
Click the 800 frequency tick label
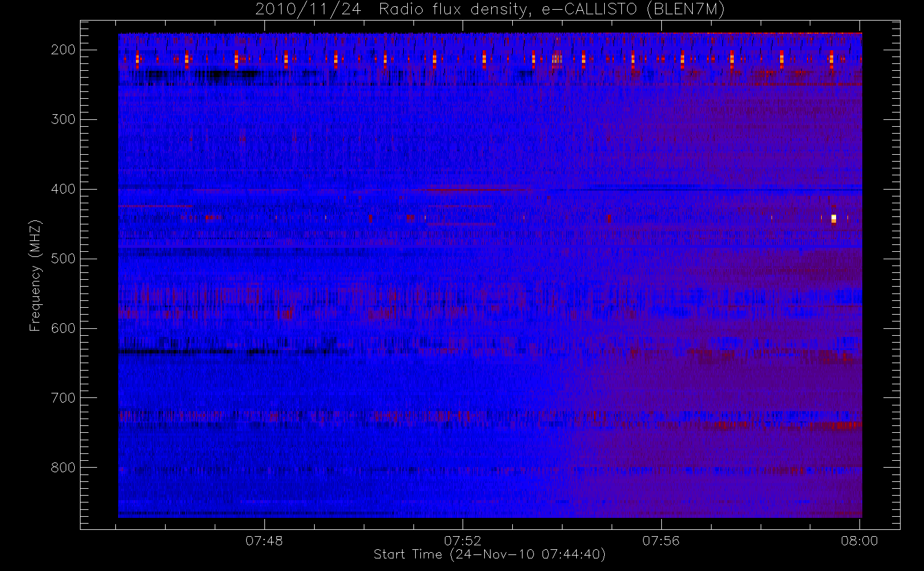click(x=63, y=468)
